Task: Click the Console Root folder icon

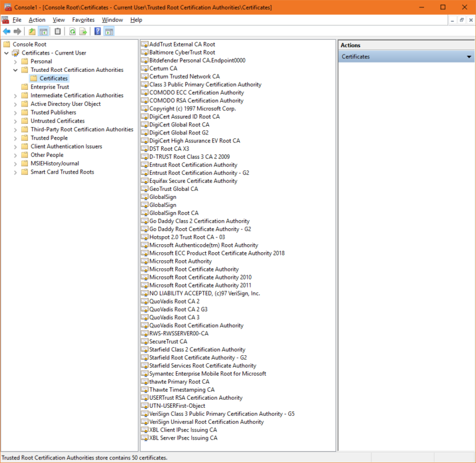Action: click(x=7, y=45)
